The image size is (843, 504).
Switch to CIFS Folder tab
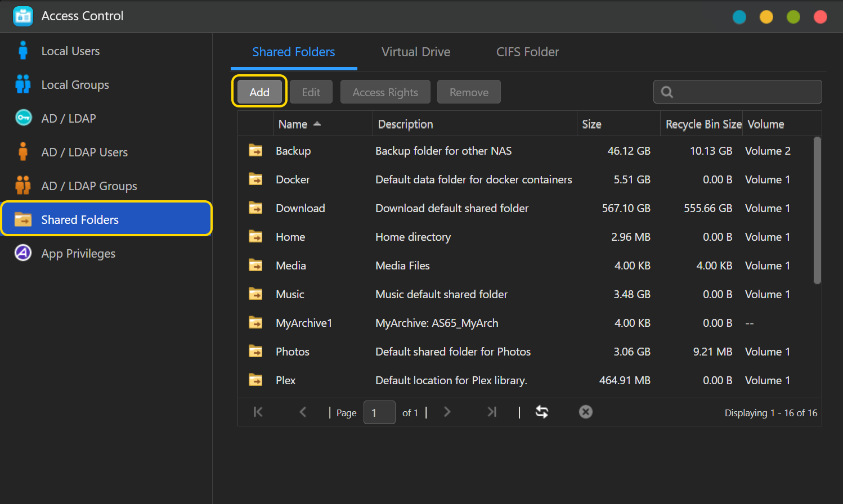[x=527, y=52]
